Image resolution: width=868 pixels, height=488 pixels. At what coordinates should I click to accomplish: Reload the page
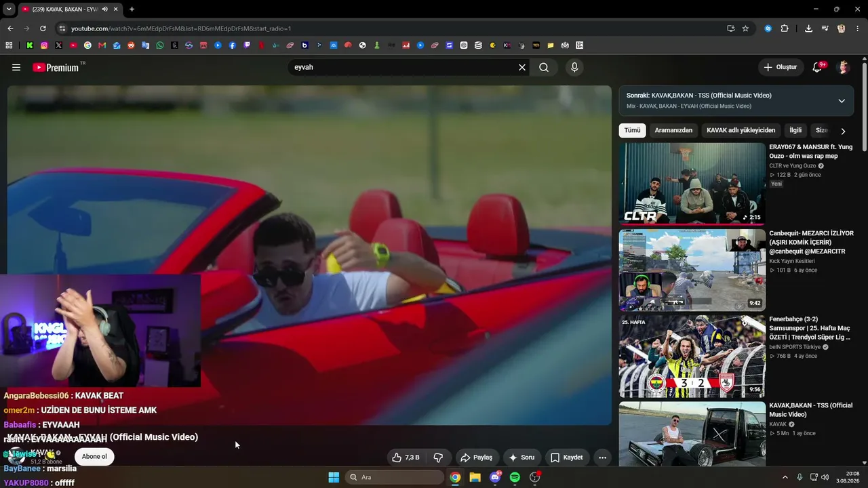pos(43,28)
